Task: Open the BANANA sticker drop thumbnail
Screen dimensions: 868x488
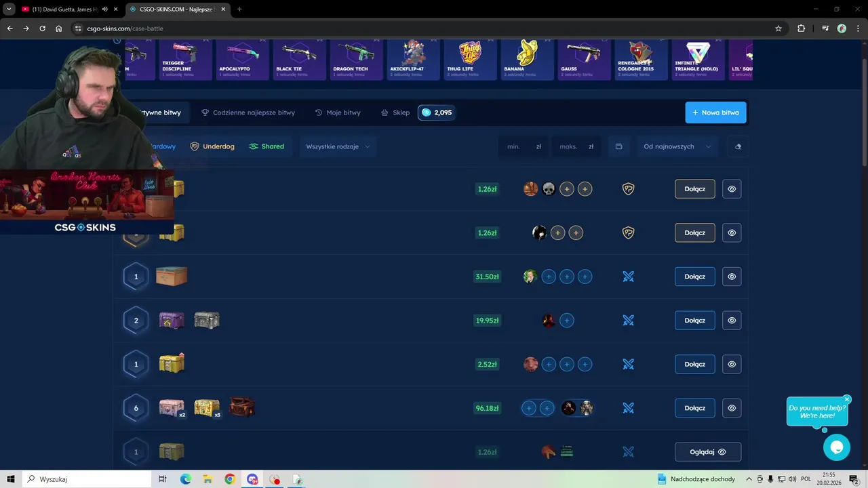Action: (528, 60)
